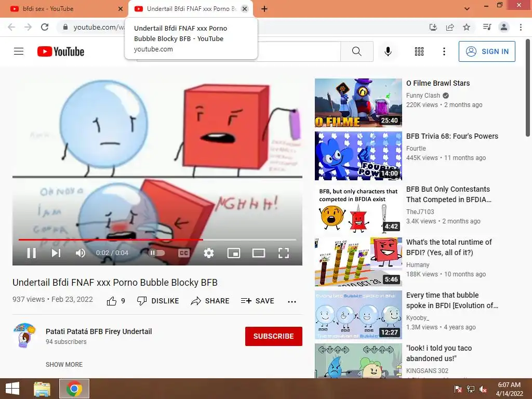Open the Chrome three-dot menu
This screenshot has height=399, width=532.
(521, 27)
